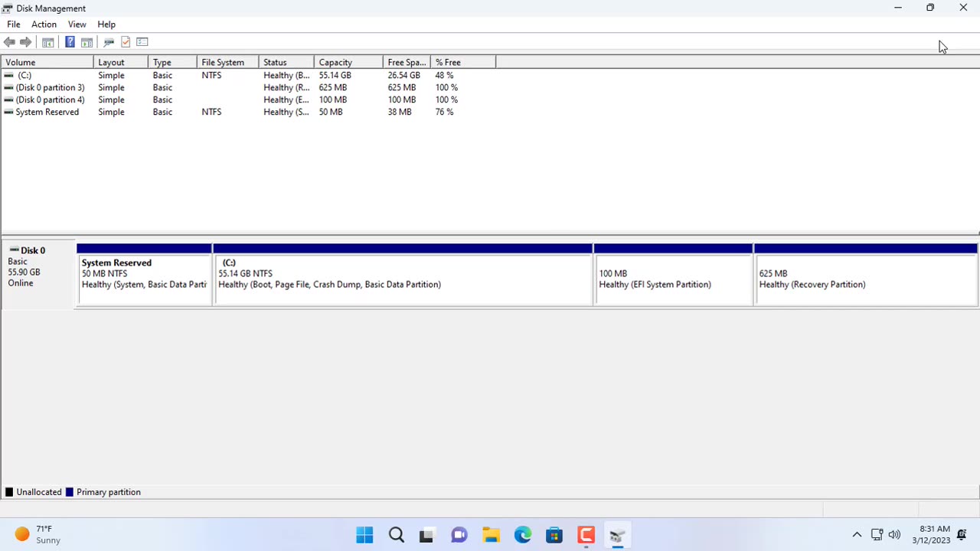Click the 76 % free cell
Image resolution: width=980 pixels, height=551 pixels.
click(x=444, y=112)
